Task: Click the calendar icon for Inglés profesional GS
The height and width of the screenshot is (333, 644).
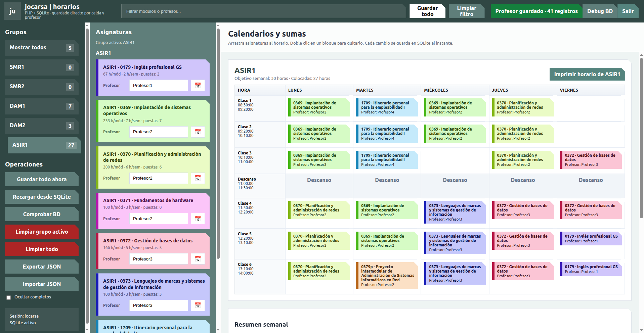Action: pyautogui.click(x=198, y=85)
